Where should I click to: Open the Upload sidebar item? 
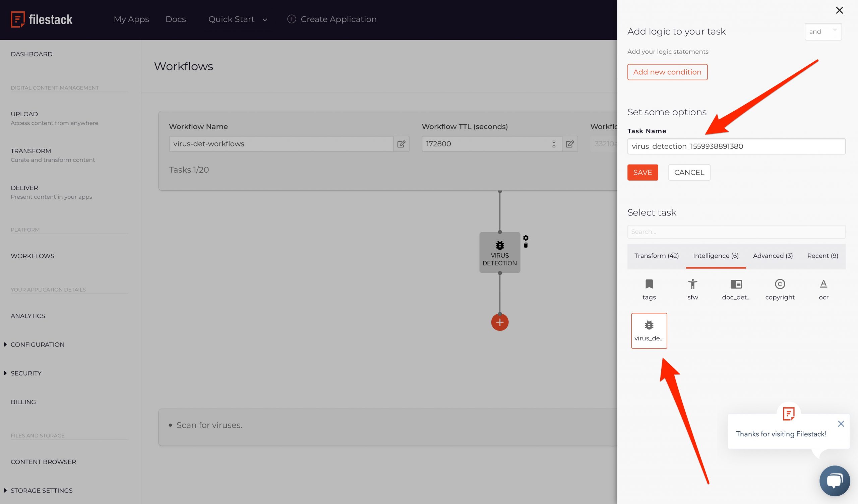[x=55, y=118]
